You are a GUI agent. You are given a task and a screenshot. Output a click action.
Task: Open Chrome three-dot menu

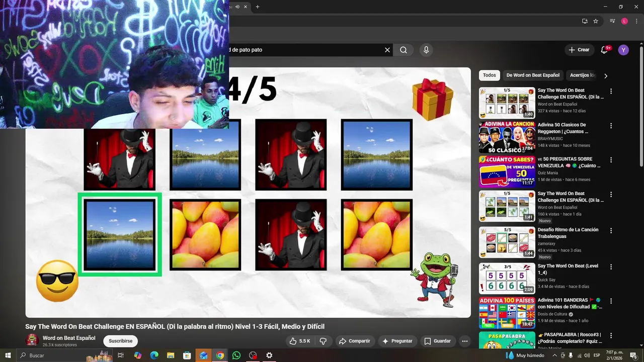point(636,21)
